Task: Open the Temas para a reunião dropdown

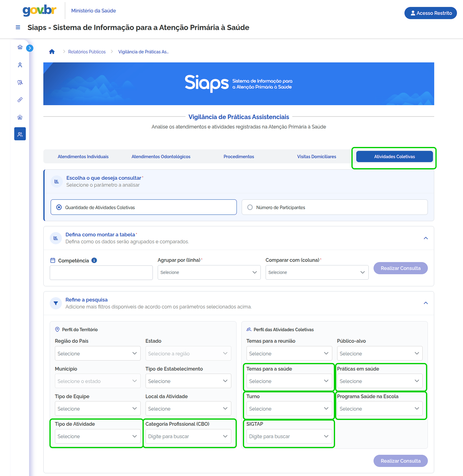Action: 289,354
